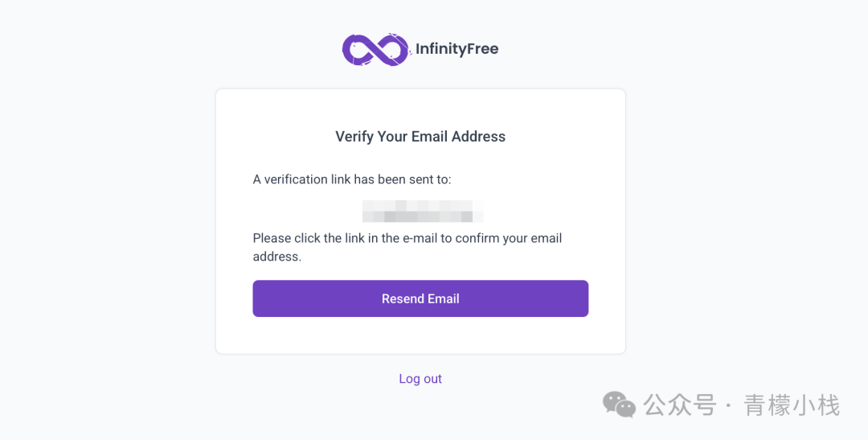Click the left loop of the infinity logo
The width and height of the screenshot is (868, 440).
(358, 49)
